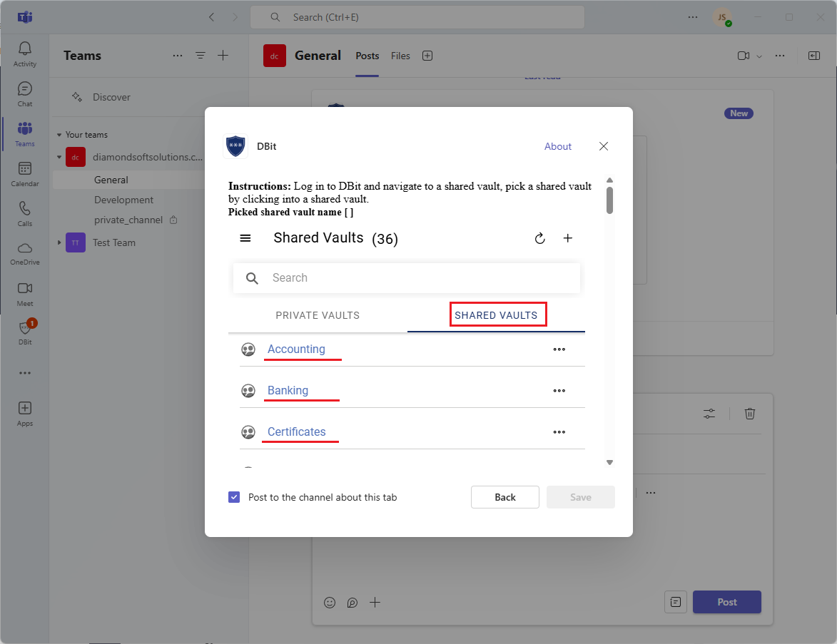Click the Post button

[727, 602]
